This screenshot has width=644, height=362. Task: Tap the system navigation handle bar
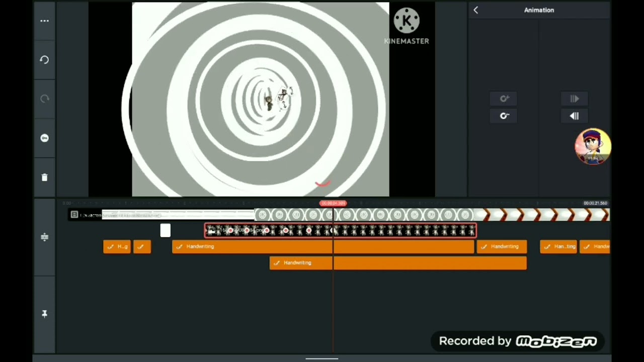coord(322,359)
